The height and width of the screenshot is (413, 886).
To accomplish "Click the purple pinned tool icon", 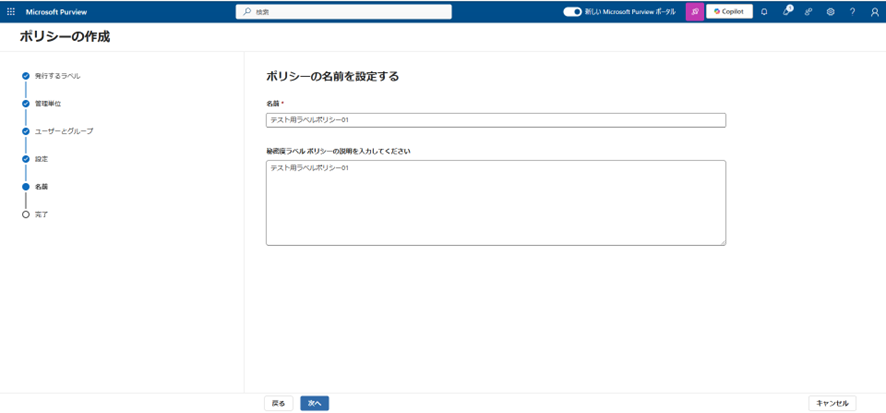I will click(x=694, y=12).
